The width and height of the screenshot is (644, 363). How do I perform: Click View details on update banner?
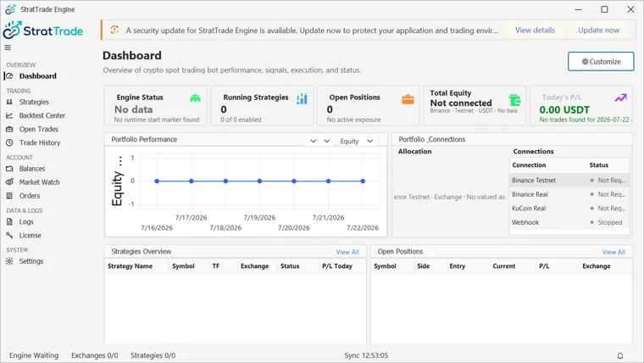click(x=535, y=30)
